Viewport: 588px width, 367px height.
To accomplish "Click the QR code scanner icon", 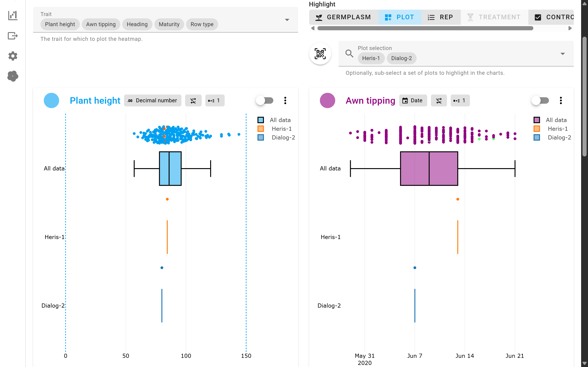I will tap(320, 54).
